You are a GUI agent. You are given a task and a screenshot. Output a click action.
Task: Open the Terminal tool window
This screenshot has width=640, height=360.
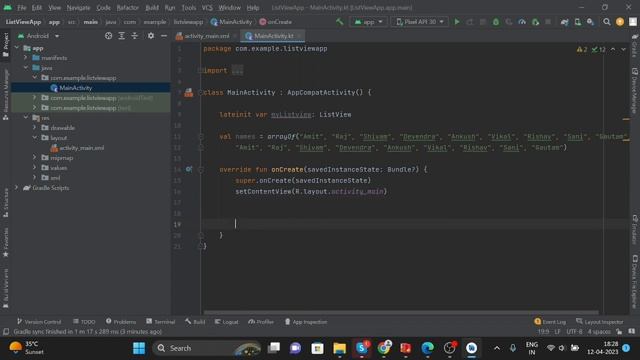point(160,322)
